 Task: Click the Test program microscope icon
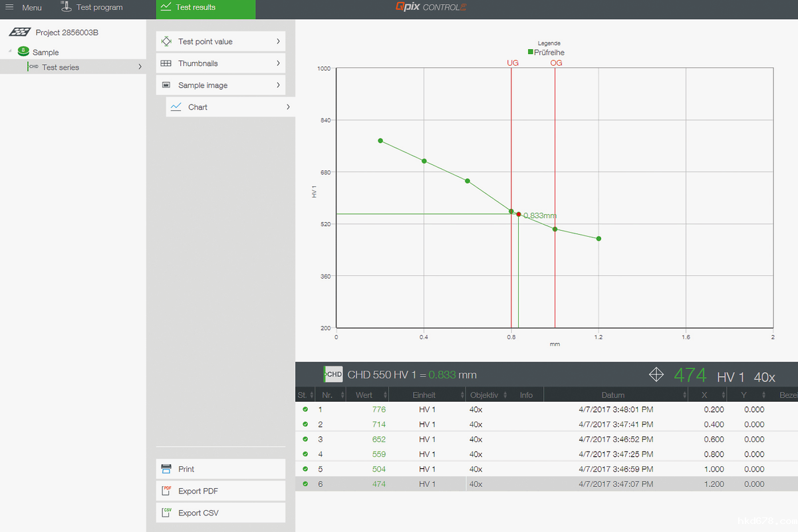pos(66,7)
